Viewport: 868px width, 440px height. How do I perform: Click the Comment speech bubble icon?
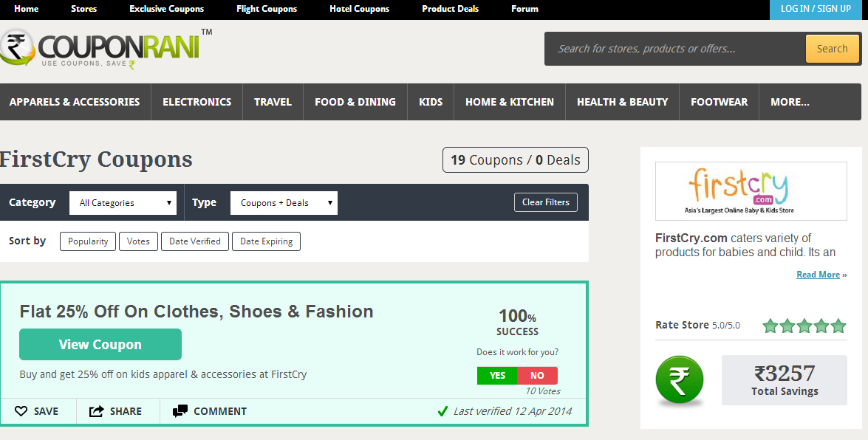(180, 411)
